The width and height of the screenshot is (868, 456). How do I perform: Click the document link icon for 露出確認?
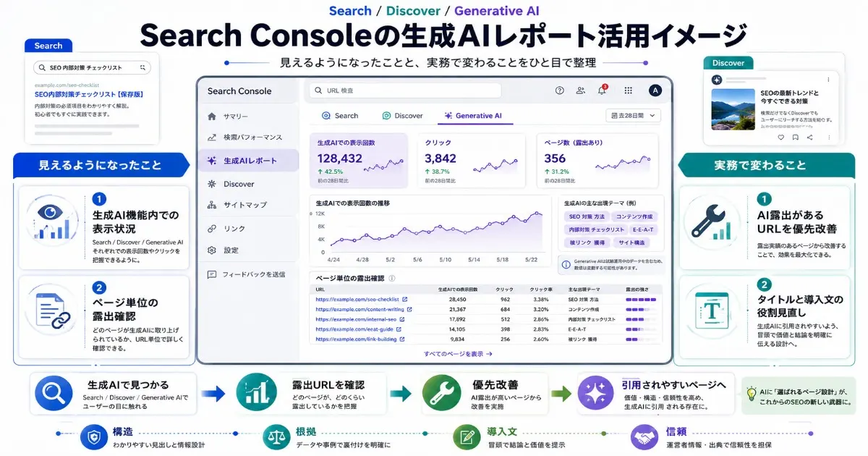point(53,311)
